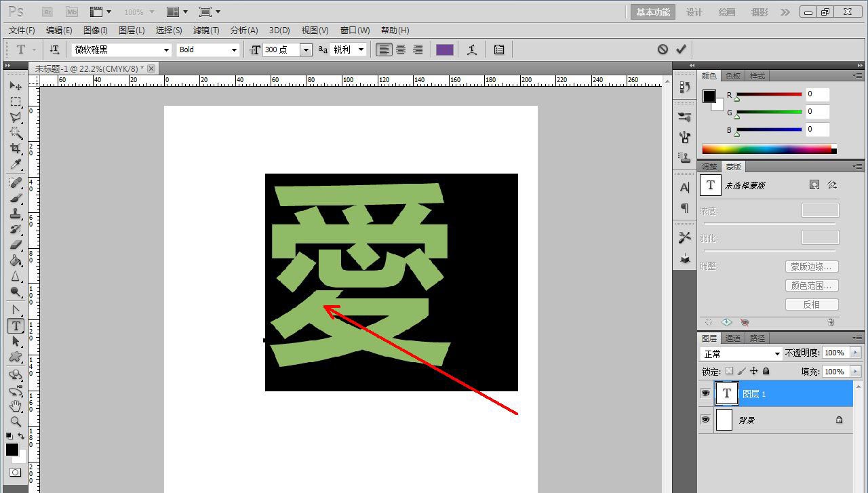Image resolution: width=868 pixels, height=493 pixels.
Task: Reset to default foreground and background colors
Action: pyautogui.click(x=9, y=436)
